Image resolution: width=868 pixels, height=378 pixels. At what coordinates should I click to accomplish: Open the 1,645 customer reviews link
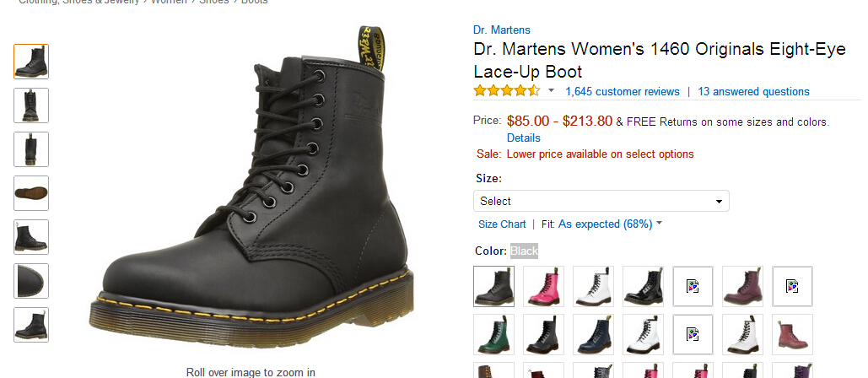622,91
